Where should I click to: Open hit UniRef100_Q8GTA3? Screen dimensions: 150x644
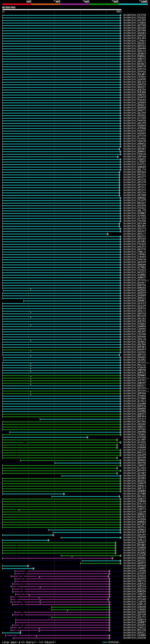[135, 46]
